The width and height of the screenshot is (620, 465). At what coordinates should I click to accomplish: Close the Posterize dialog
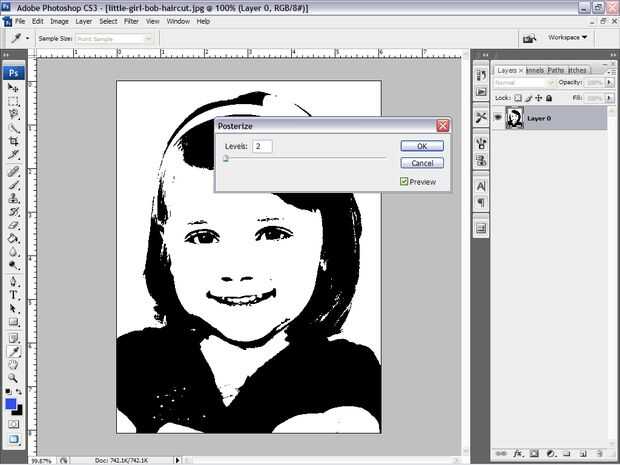(443, 126)
